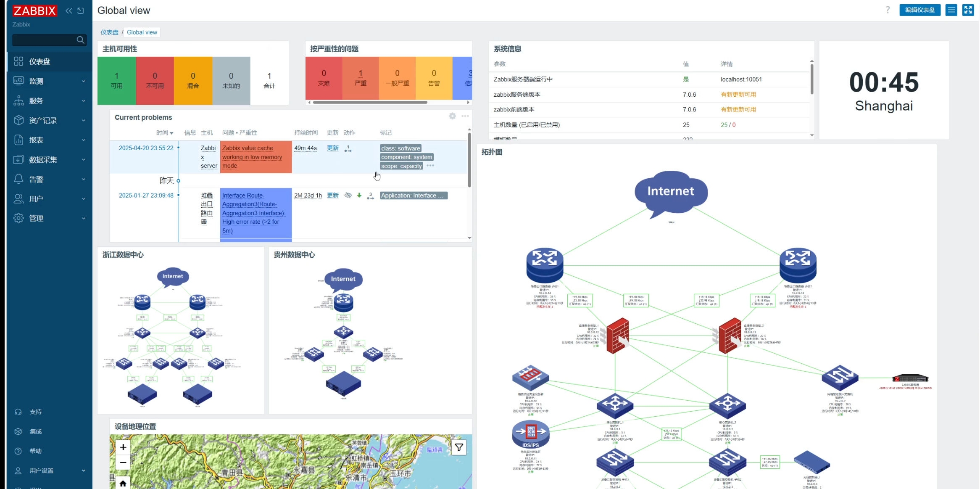Open the Current problems three-dot menu
The width and height of the screenshot is (980, 489).
tap(465, 116)
